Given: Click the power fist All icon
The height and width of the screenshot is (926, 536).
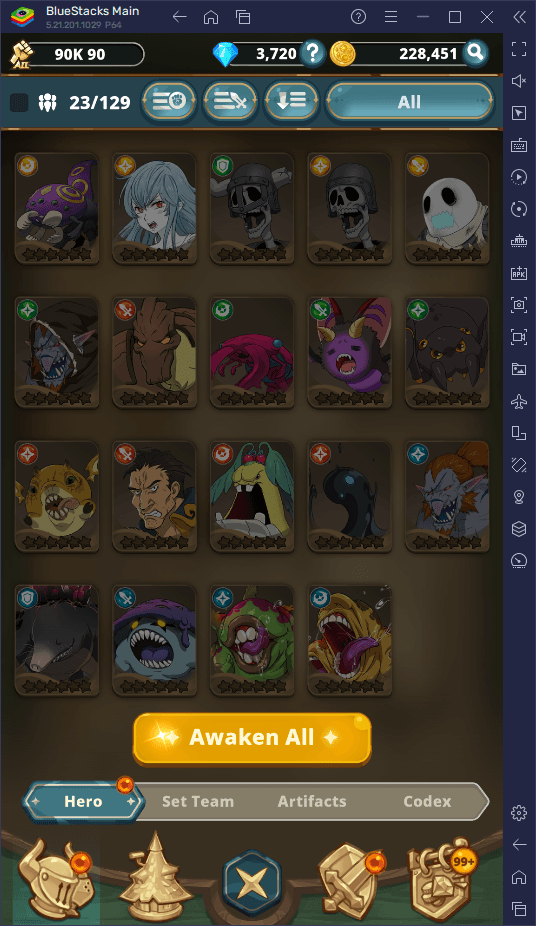Looking at the screenshot, I should pos(21,55).
